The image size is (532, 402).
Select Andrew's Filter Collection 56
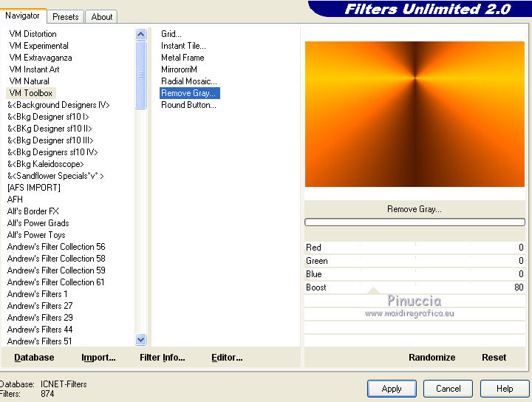[56, 247]
